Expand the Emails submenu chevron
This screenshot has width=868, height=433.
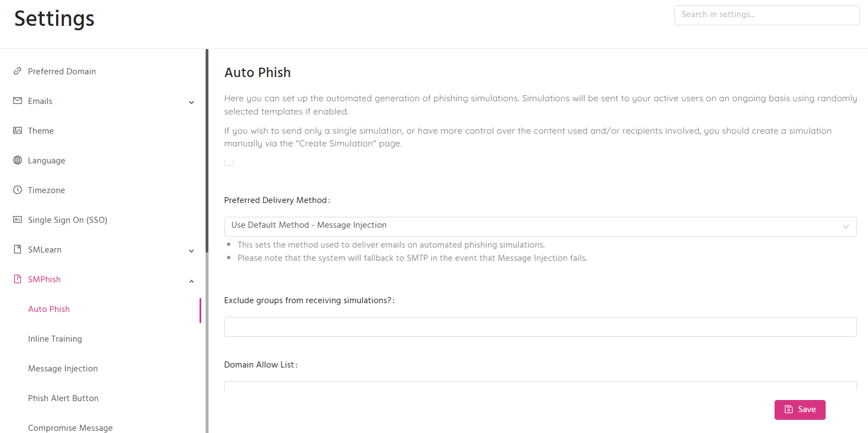click(191, 102)
